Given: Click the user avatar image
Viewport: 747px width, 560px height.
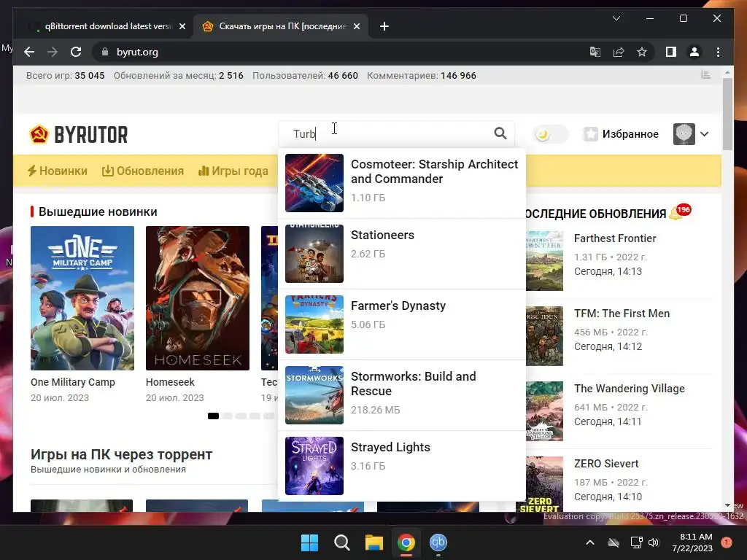Looking at the screenshot, I should [684, 134].
